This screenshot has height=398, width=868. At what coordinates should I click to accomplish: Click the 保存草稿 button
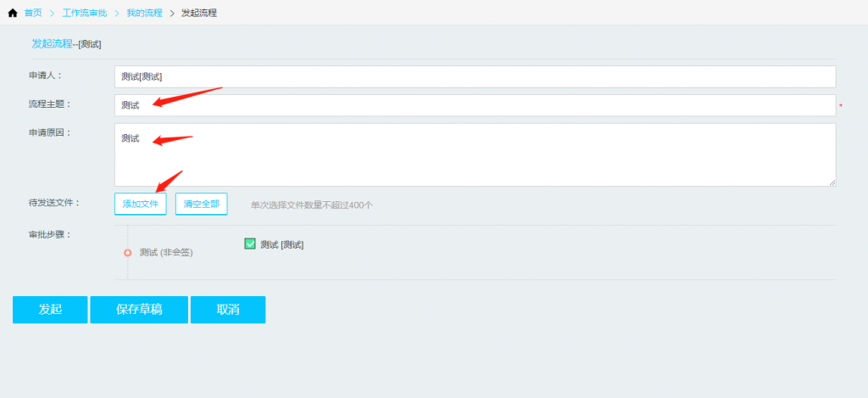[139, 309]
